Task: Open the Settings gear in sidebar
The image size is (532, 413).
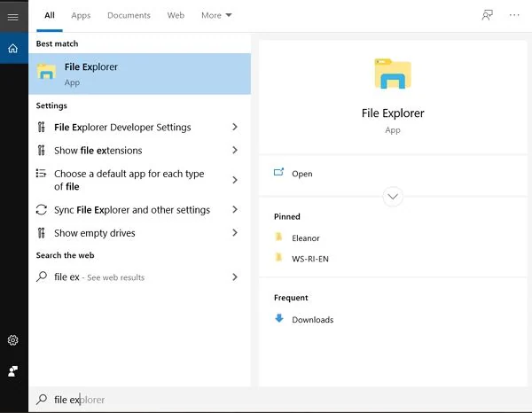Action: [x=13, y=340]
